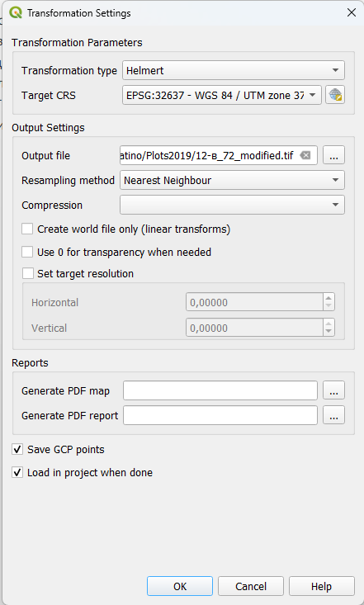The width and height of the screenshot is (364, 605).
Task: Click the QGIS logo in title bar
Action: [16, 13]
